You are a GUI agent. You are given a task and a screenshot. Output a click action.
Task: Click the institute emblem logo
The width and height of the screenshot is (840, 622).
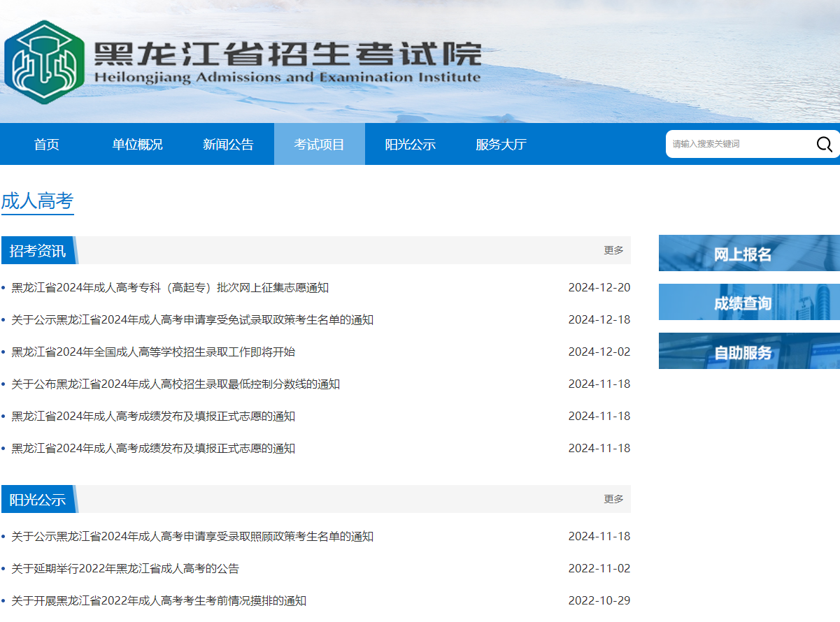pos(44,62)
